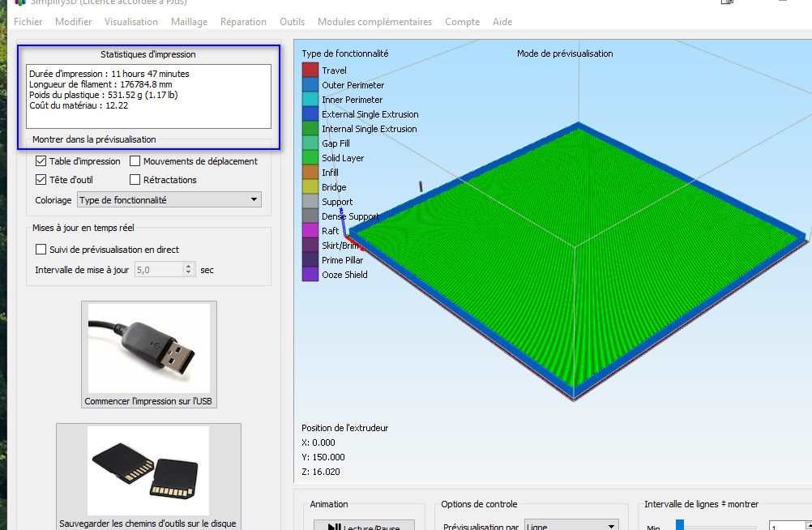The height and width of the screenshot is (530, 812).
Task: Enable the Rétractations checkbox
Action: tap(135, 180)
